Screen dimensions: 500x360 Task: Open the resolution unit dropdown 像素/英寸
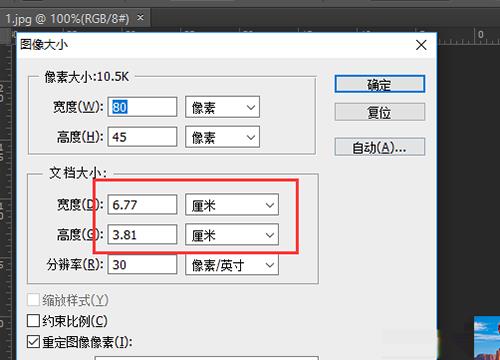(x=232, y=265)
